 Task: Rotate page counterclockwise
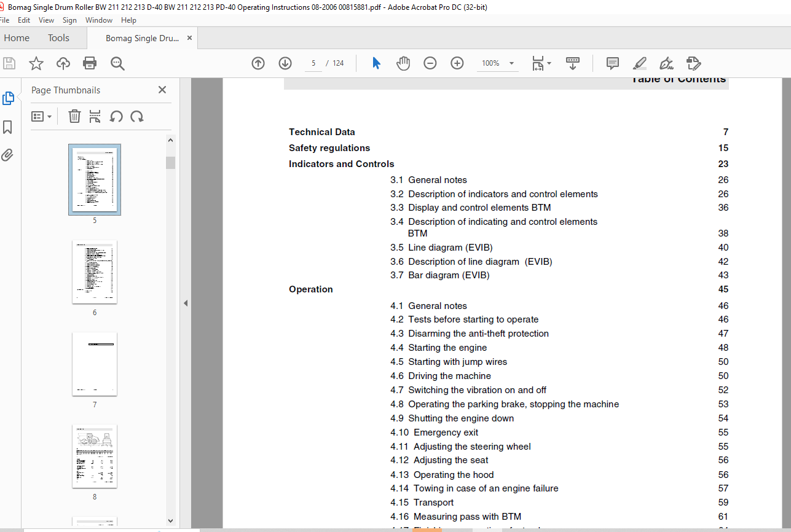116,116
